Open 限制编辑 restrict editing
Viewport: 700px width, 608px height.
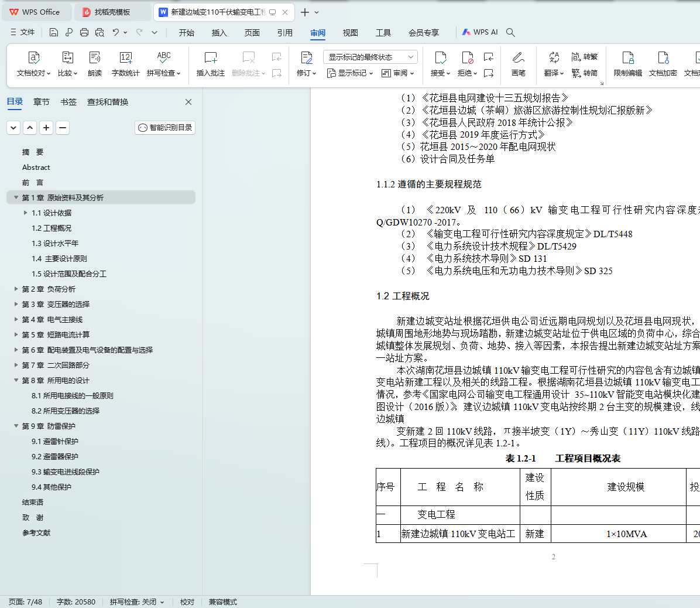627,64
